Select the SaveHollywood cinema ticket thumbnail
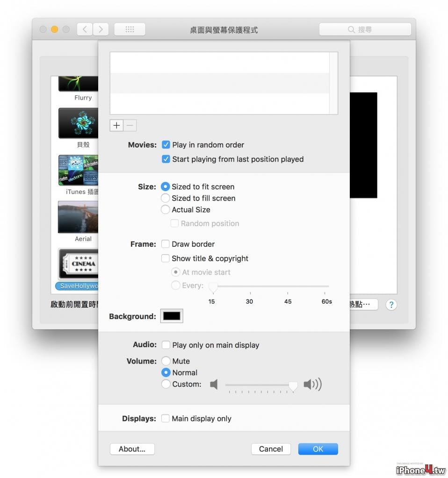Image resolution: width=448 pixels, height=478 pixels. click(x=79, y=264)
